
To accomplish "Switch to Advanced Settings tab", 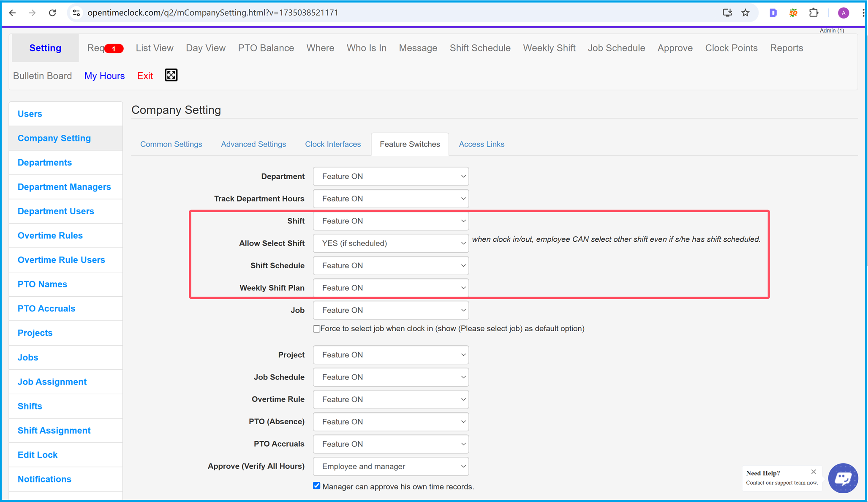I will 253,144.
